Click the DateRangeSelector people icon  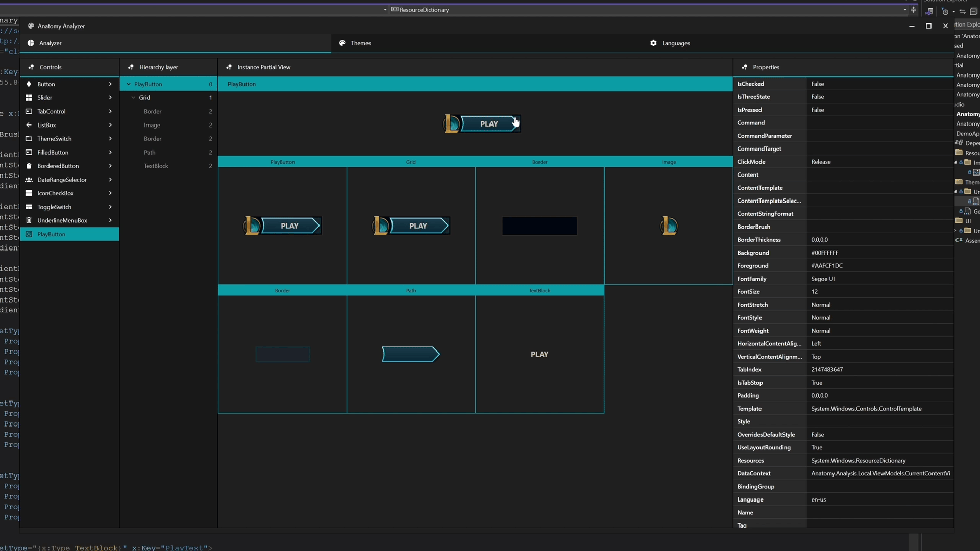29,180
